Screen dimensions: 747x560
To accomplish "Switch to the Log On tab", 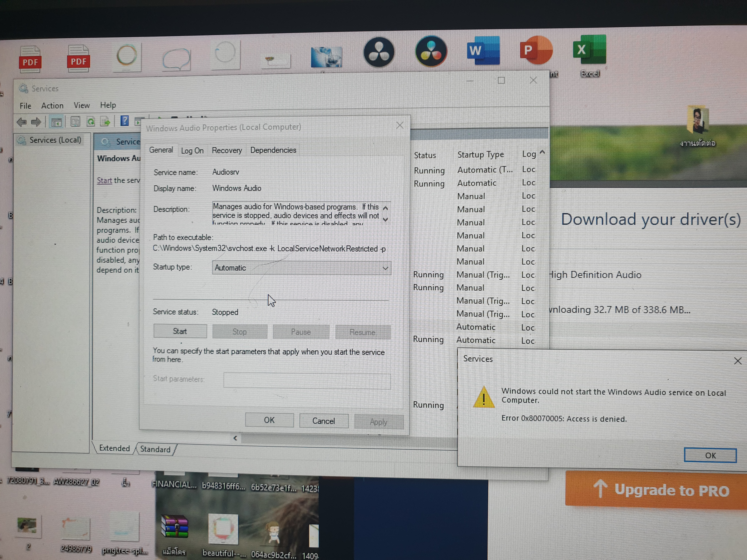I will pos(192,151).
